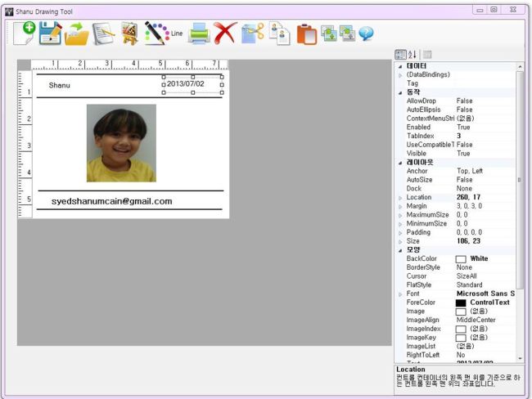Open a file using the folder arrow icon
The width and height of the screenshot is (532, 399).
[77, 34]
